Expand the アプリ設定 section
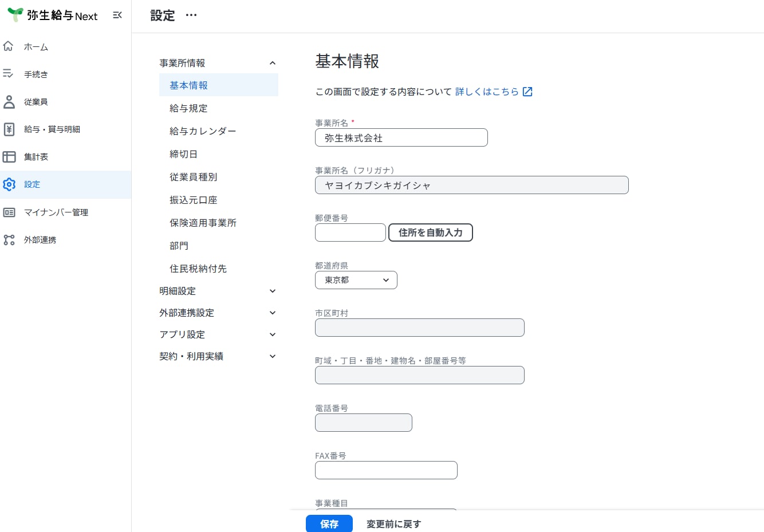 click(x=218, y=334)
